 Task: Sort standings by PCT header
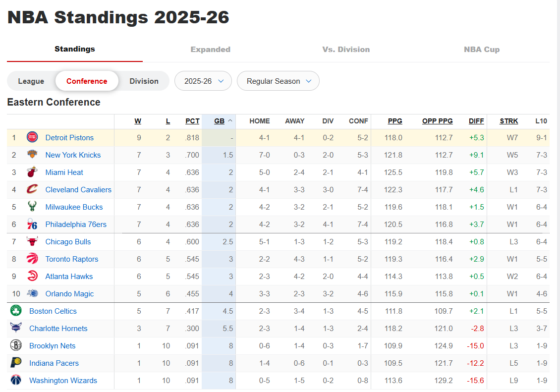tap(192, 121)
